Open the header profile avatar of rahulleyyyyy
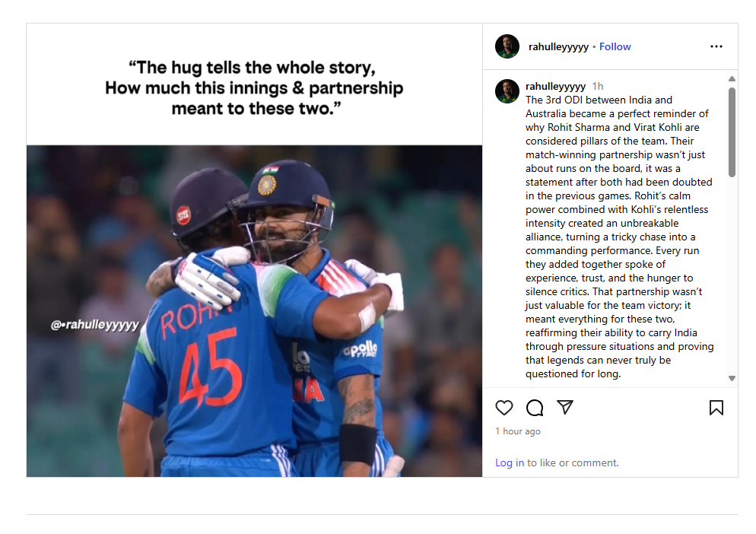 (x=507, y=46)
